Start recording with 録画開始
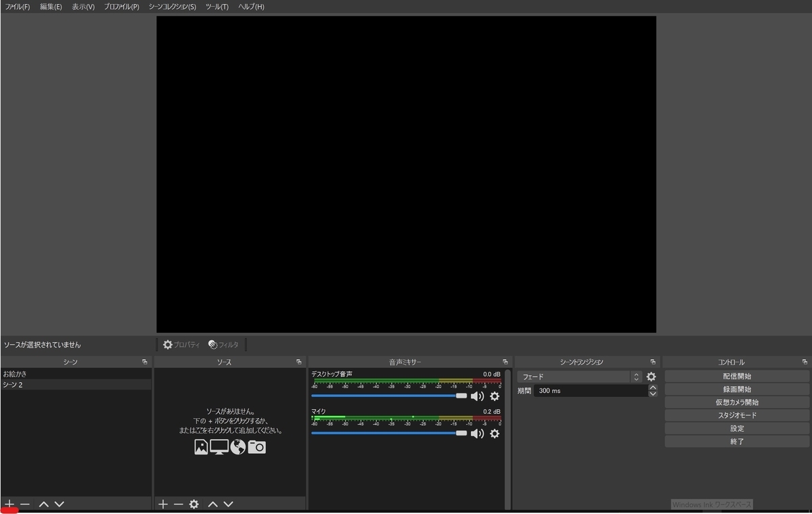Image resolution: width=812 pixels, height=514 pixels. tap(737, 390)
